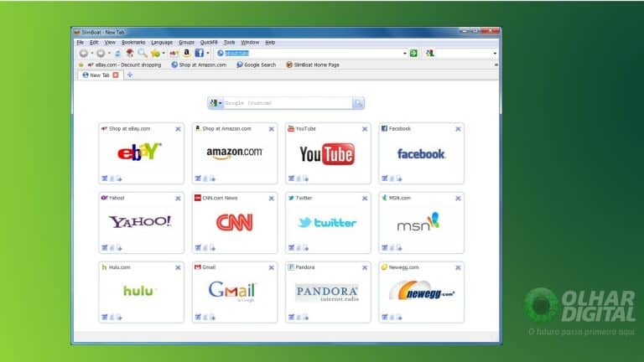Click the search button beside Google box

tap(358, 103)
